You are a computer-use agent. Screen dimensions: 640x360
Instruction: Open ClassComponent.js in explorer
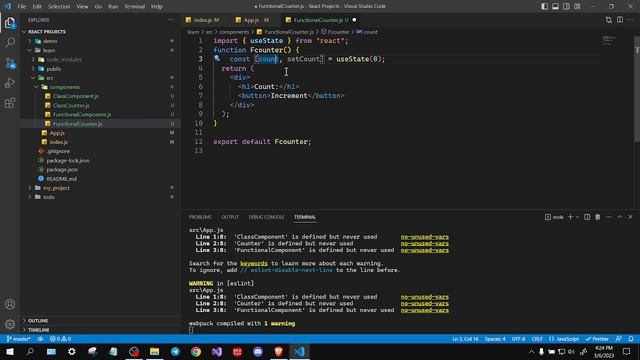pyautogui.click(x=100, y=96)
